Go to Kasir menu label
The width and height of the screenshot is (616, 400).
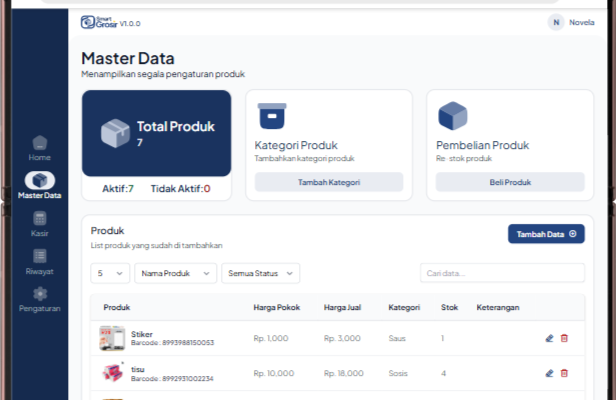point(40,233)
